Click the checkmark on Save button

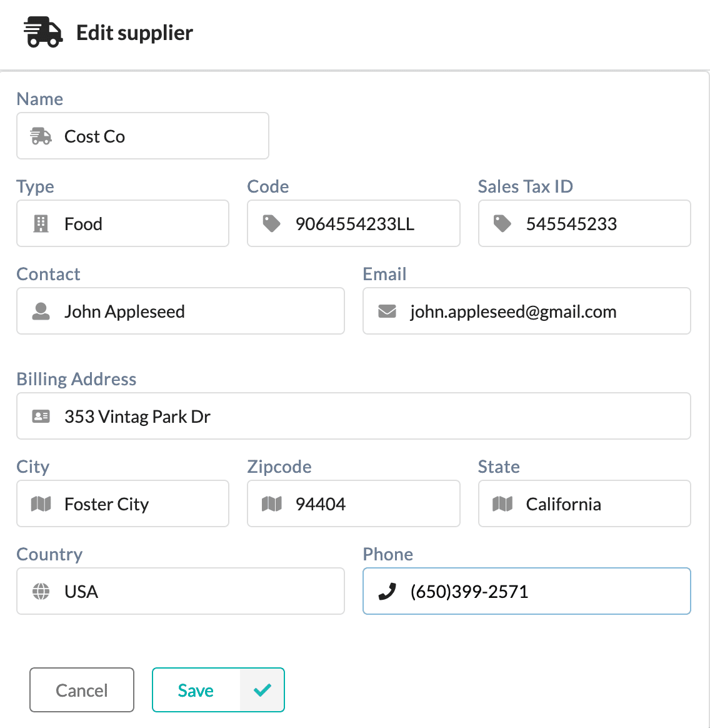coord(262,690)
